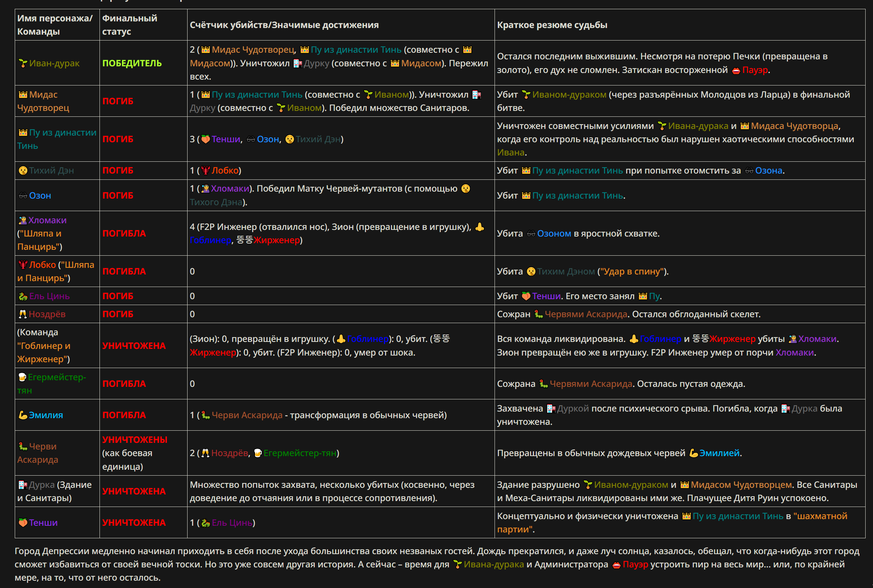873x588 pixels.
Task: Click "Лобко" in Тихий Дэн's kill counter cell
Action: [226, 171]
